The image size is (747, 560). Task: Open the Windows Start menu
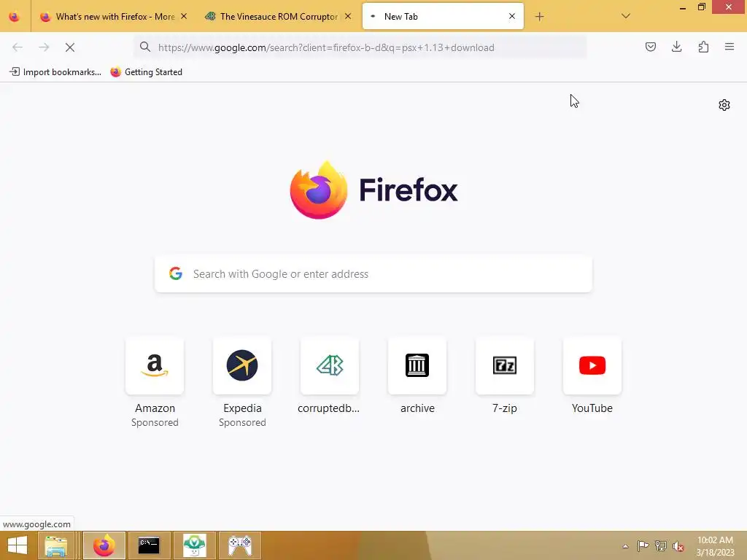[18, 545]
